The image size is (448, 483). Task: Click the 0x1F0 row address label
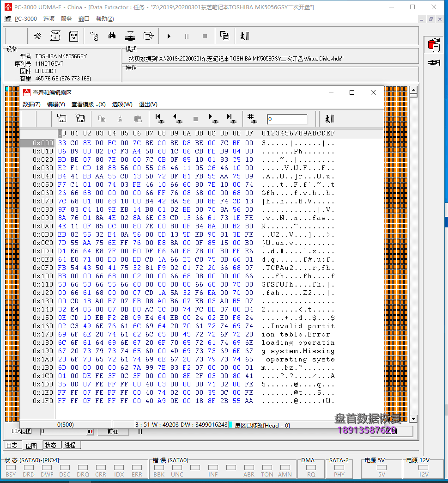point(42,401)
